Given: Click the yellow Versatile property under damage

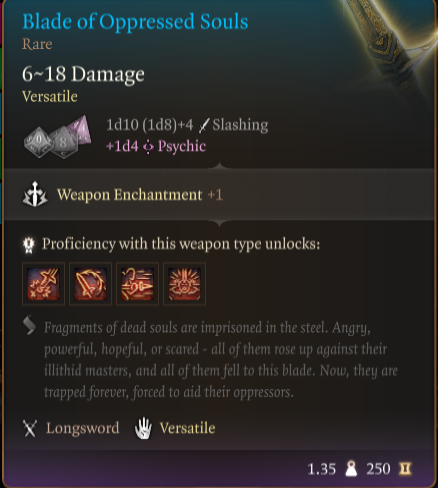Looking at the screenshot, I should [50, 97].
